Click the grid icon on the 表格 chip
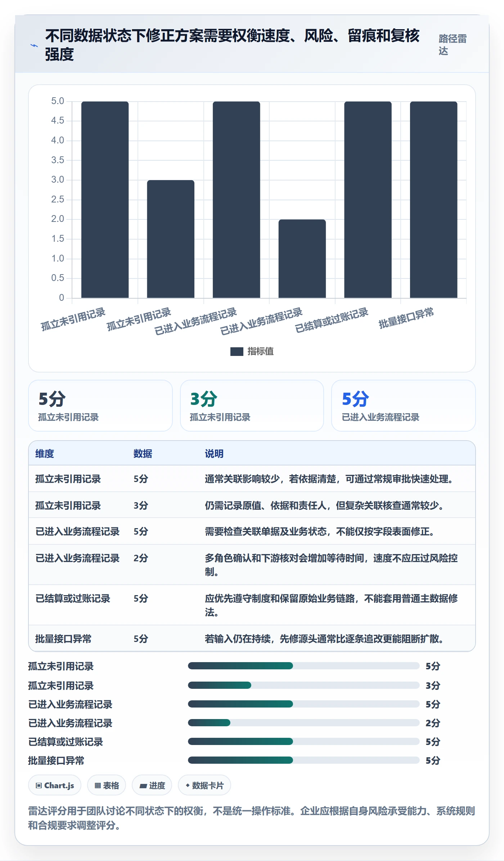This screenshot has height=861, width=504. [98, 785]
